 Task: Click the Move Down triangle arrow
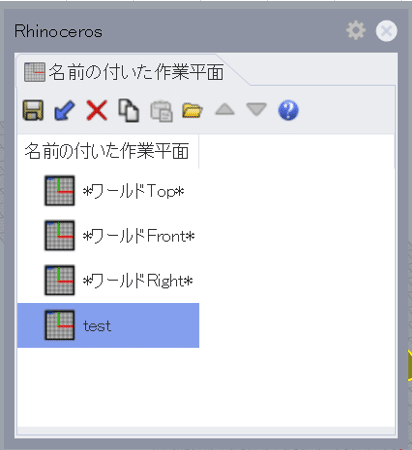click(x=256, y=109)
